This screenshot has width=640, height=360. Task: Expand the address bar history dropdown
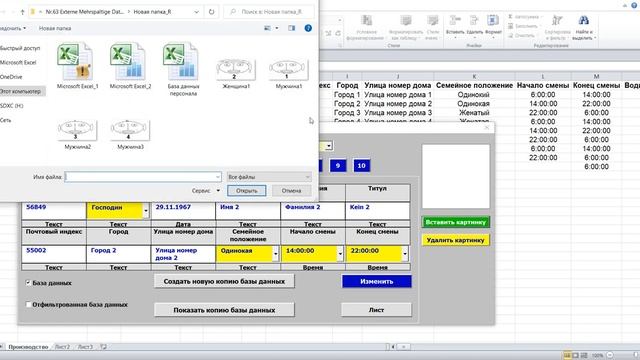(196, 12)
